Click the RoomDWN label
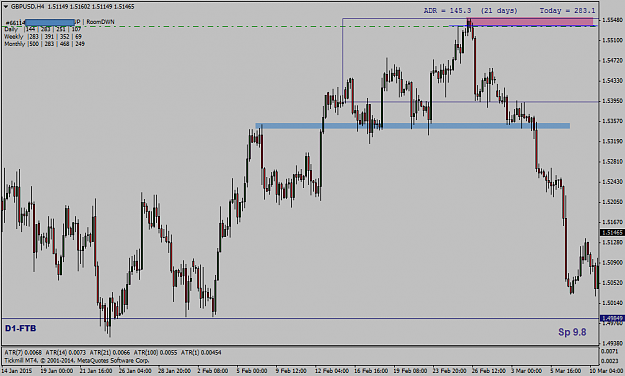The image size is (625, 376). [x=101, y=22]
